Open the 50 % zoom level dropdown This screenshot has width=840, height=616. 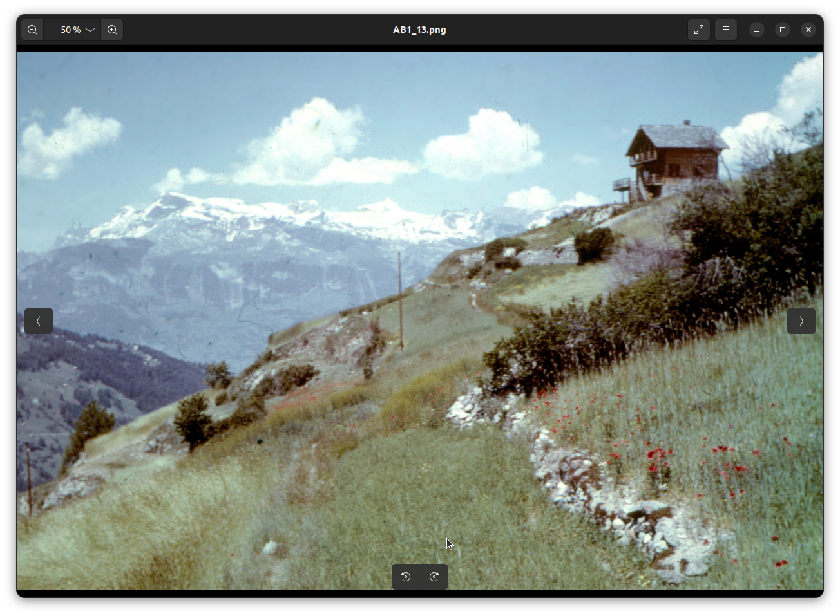coord(71,30)
